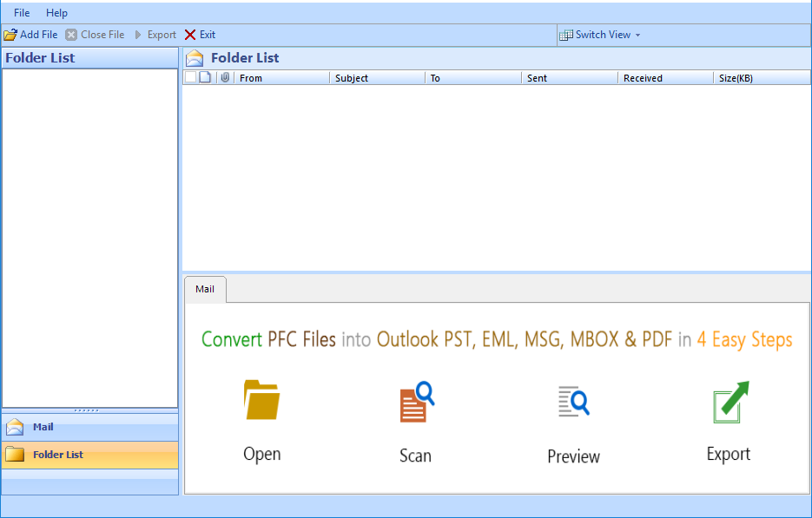The image size is (812, 518).
Task: Click the attachment paperclip column header
Action: click(x=225, y=77)
